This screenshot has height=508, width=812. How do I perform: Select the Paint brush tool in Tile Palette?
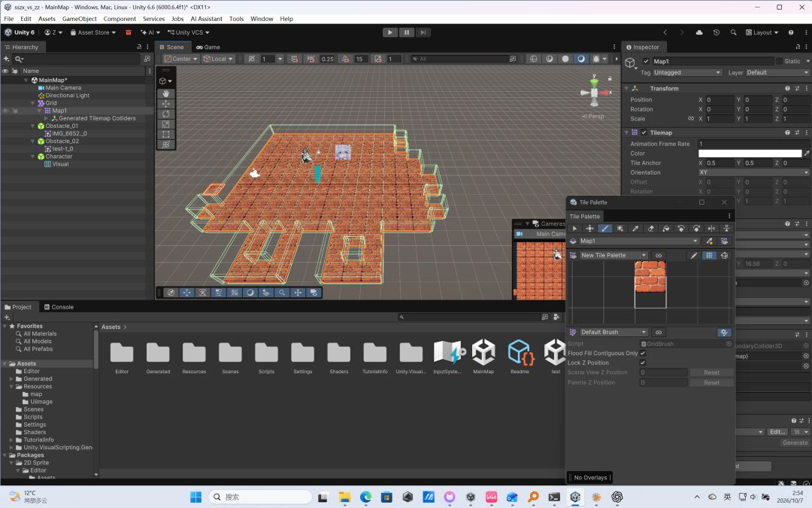(x=604, y=229)
